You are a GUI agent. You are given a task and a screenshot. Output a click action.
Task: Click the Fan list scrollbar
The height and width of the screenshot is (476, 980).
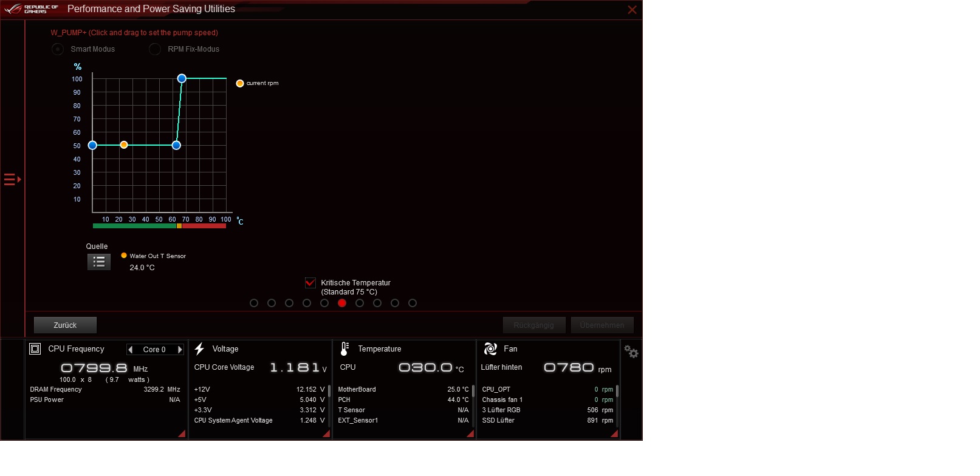tap(617, 390)
